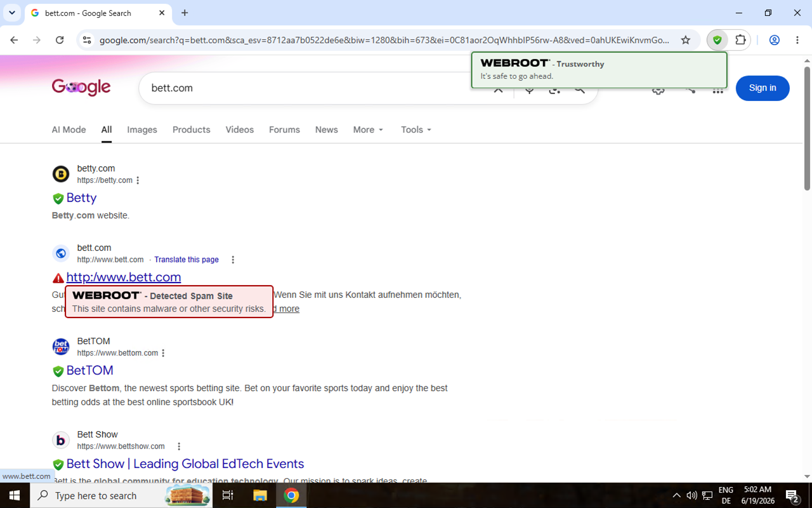Open the volume control in system tray
This screenshot has height=508, width=812.
coord(691,495)
